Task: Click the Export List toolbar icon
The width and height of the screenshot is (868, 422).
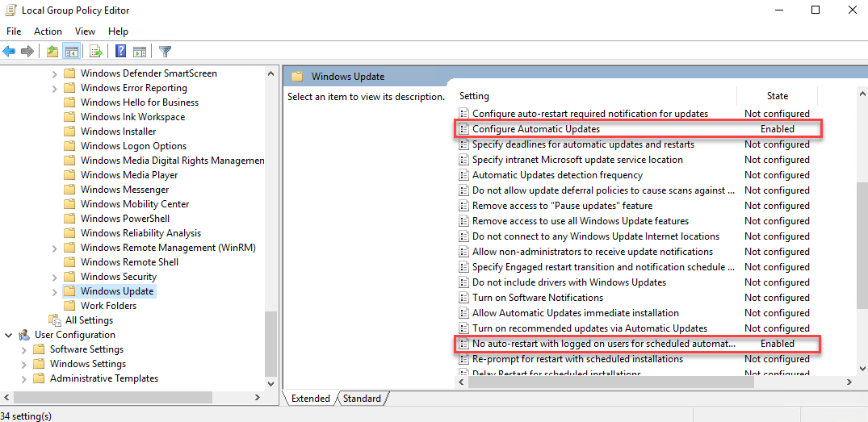Action: point(96,52)
